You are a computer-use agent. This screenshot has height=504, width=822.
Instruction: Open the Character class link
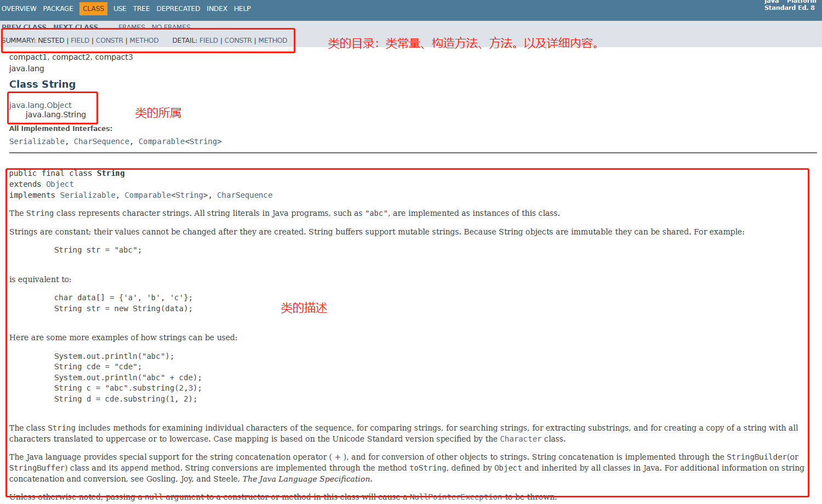coord(521,439)
